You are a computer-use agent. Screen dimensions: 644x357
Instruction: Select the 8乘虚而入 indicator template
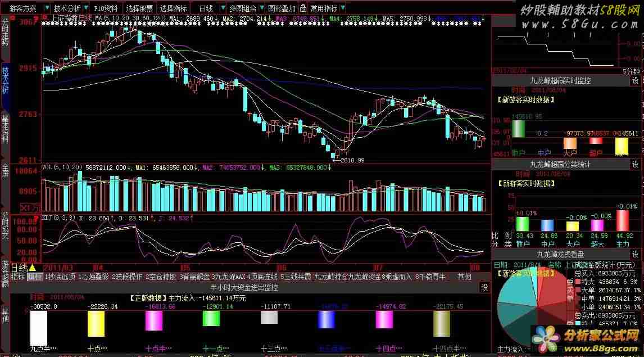point(396,277)
